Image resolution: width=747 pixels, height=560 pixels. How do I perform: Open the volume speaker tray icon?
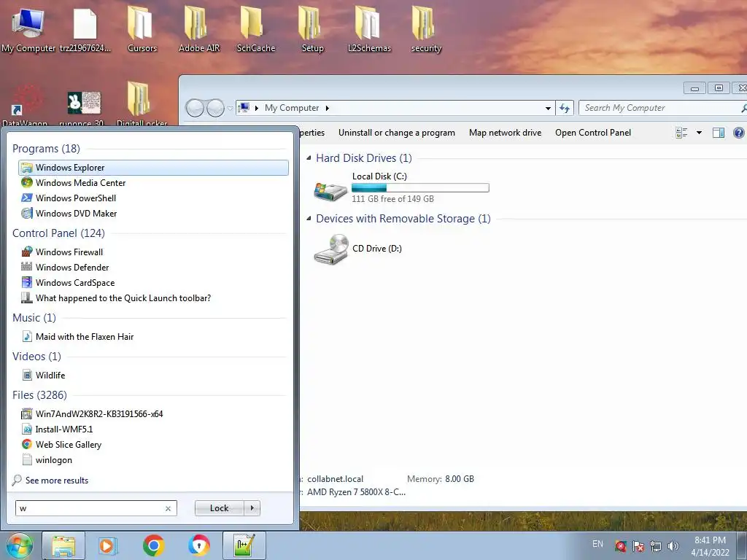pos(673,546)
